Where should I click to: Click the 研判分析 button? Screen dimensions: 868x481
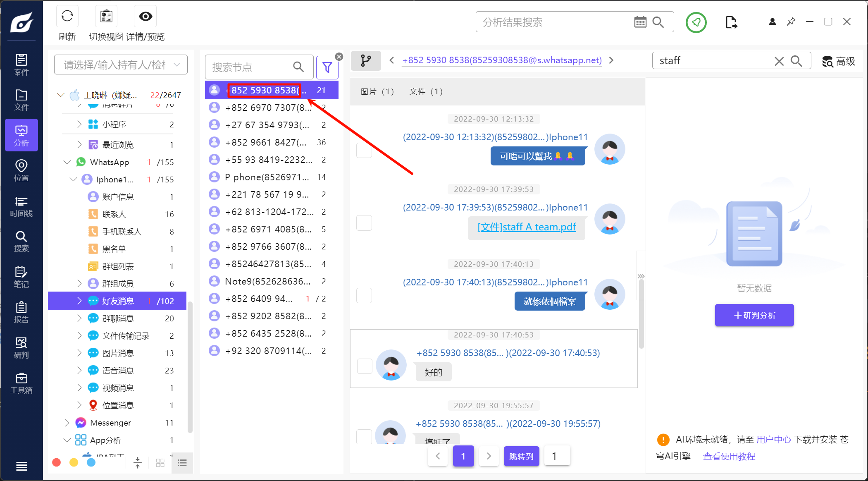tap(754, 315)
